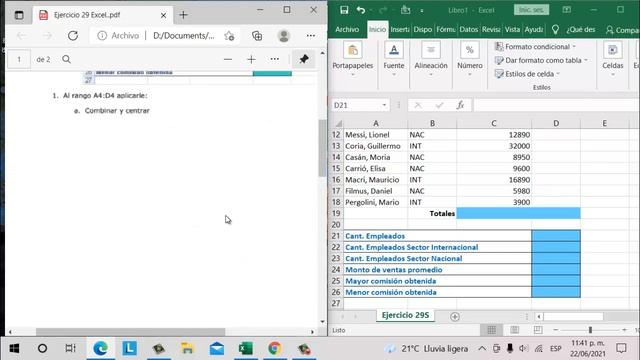Open Quick Access Toolbar customize arrow
Screen dimensions: 640x360
tap(422, 11)
